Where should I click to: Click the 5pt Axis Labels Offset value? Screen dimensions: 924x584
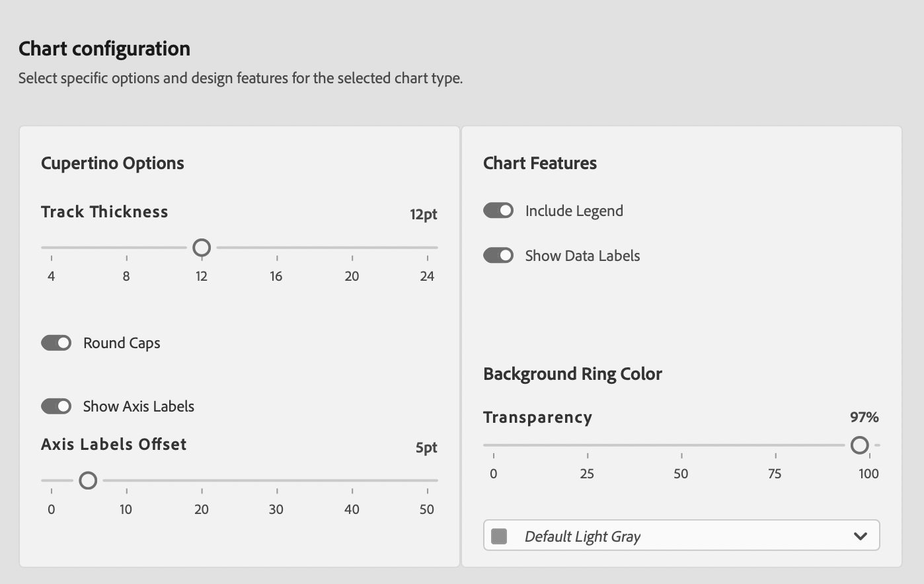426,447
